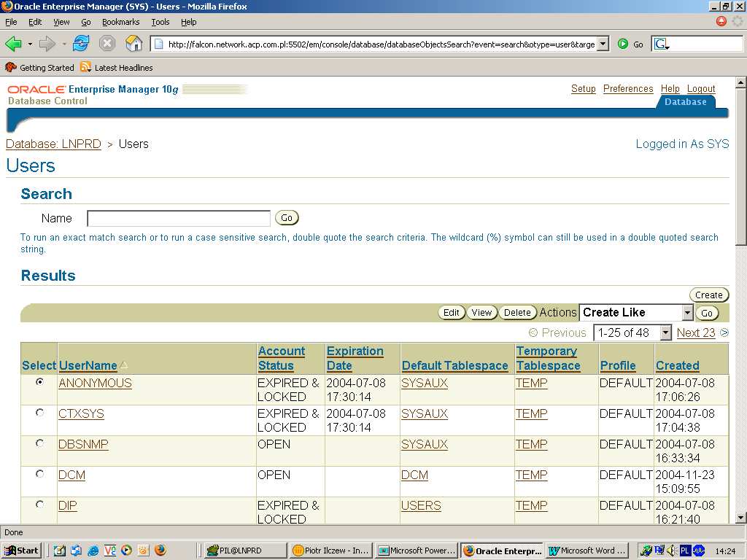This screenshot has height=560, width=747.
Task: Click the page scrollbar down arrow
Action: (x=740, y=518)
